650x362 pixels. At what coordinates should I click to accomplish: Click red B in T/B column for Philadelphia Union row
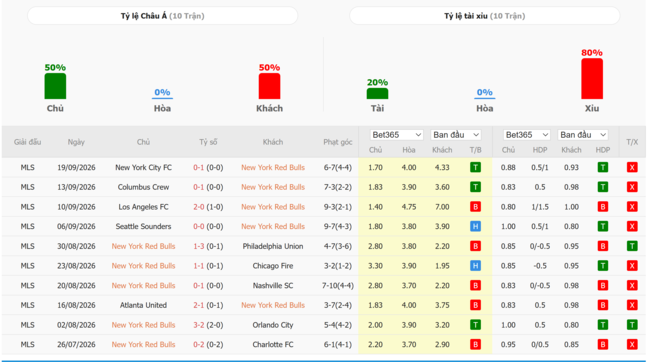tap(475, 246)
